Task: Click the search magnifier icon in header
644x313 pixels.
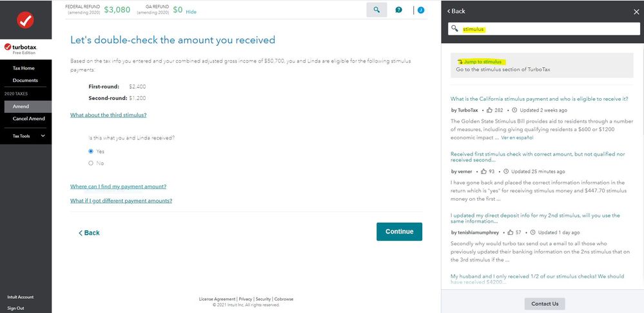Action: click(376, 10)
